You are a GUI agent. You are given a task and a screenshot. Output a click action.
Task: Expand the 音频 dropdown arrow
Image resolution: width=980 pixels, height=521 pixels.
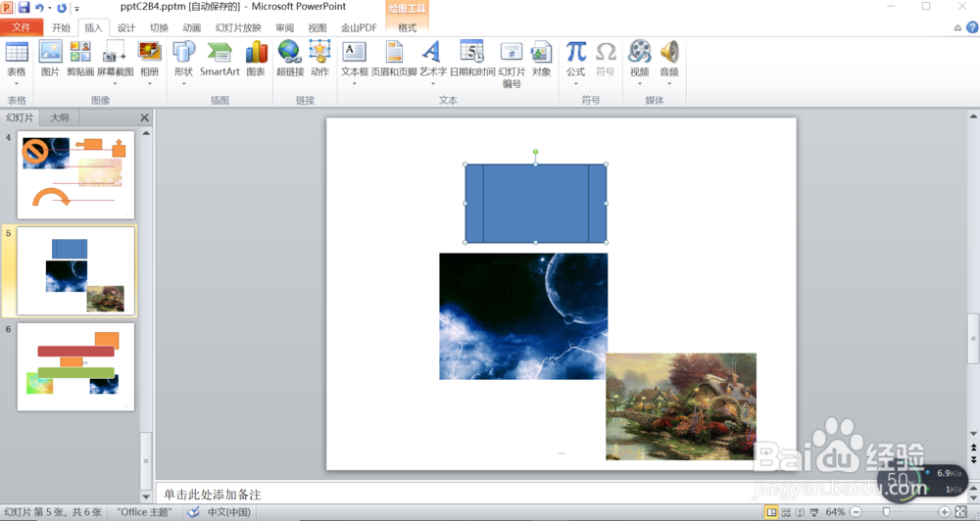[x=668, y=83]
